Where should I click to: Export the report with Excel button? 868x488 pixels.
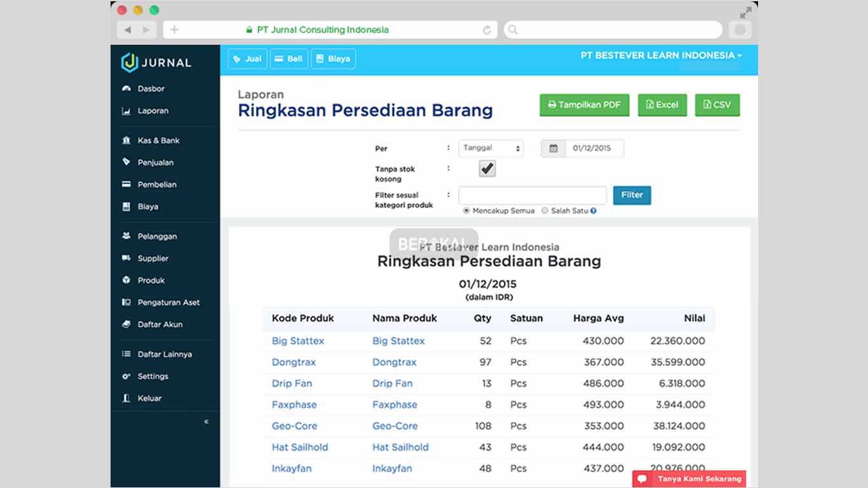click(662, 105)
